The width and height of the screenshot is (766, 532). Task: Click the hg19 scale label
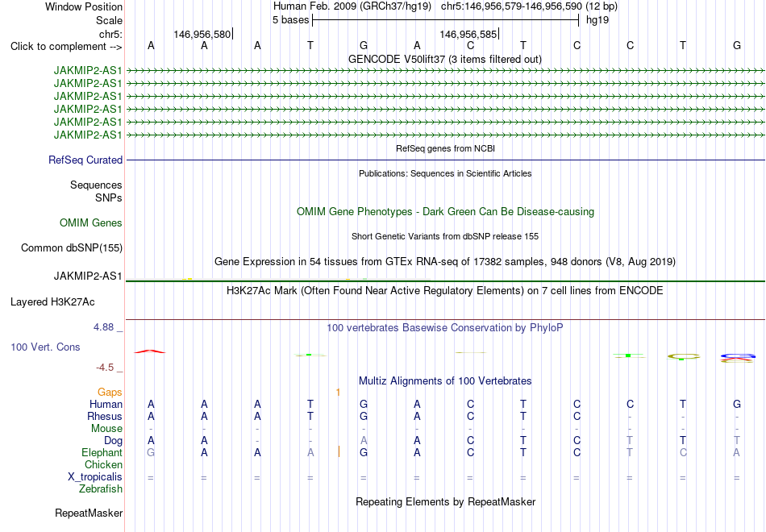pyautogui.click(x=597, y=20)
